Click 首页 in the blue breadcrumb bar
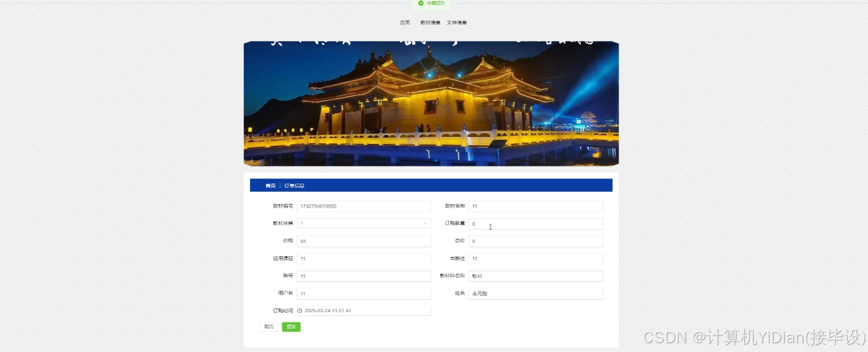868x352 pixels. [x=270, y=185]
